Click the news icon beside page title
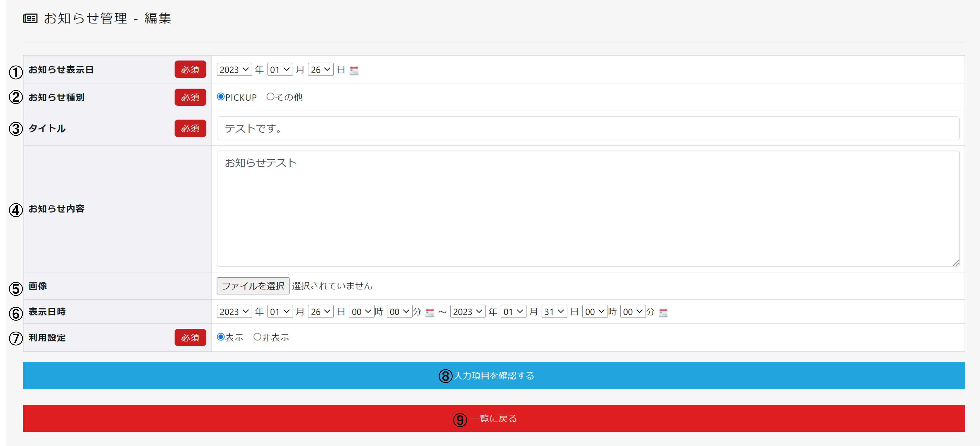Image resolution: width=980 pixels, height=446 pixels. pyautogui.click(x=31, y=18)
